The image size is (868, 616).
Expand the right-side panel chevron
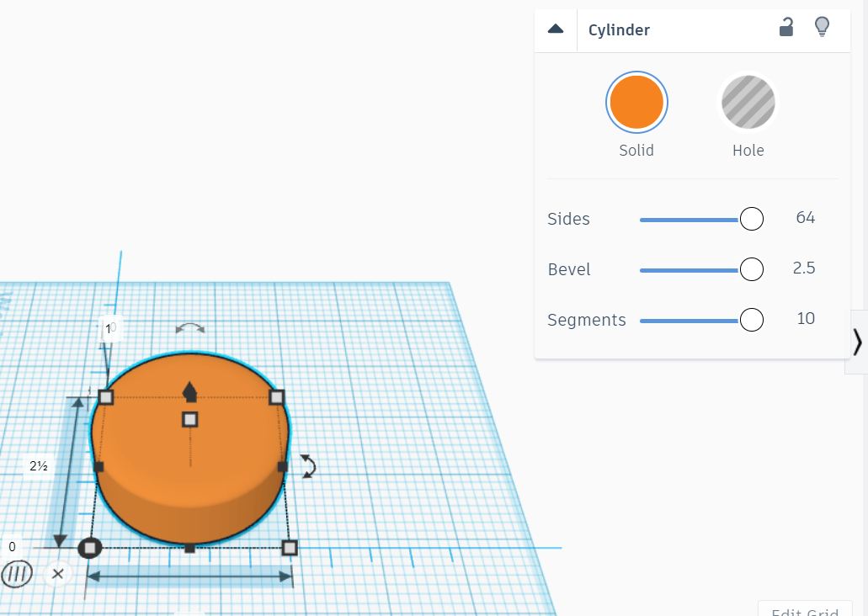(x=857, y=342)
